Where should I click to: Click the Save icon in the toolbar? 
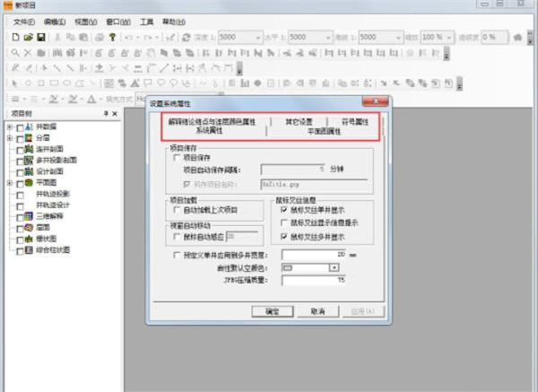pos(41,38)
